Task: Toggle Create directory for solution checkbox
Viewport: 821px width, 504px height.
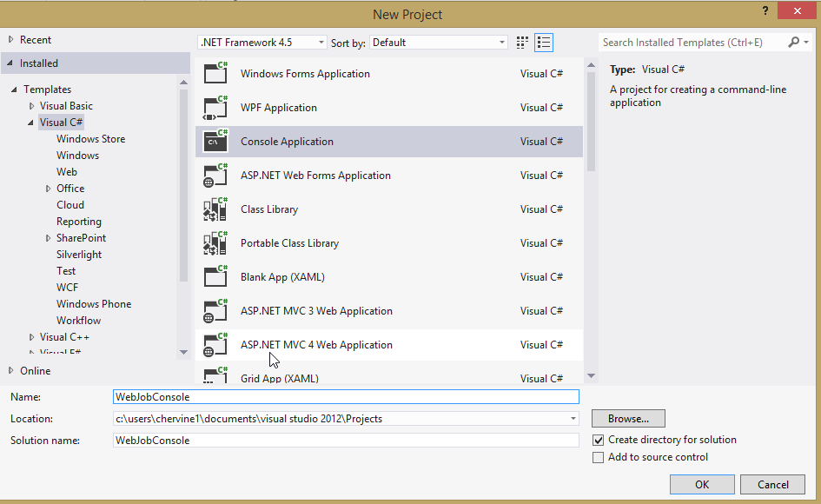Action: pos(598,440)
